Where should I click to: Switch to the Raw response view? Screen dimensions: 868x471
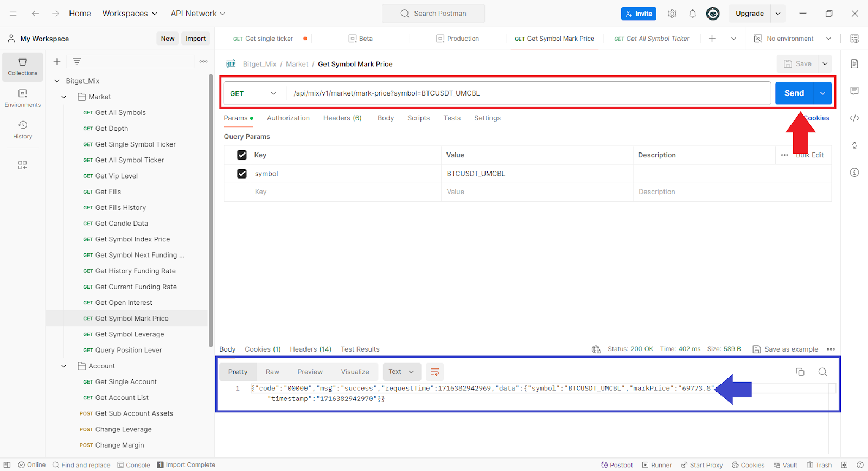point(272,372)
